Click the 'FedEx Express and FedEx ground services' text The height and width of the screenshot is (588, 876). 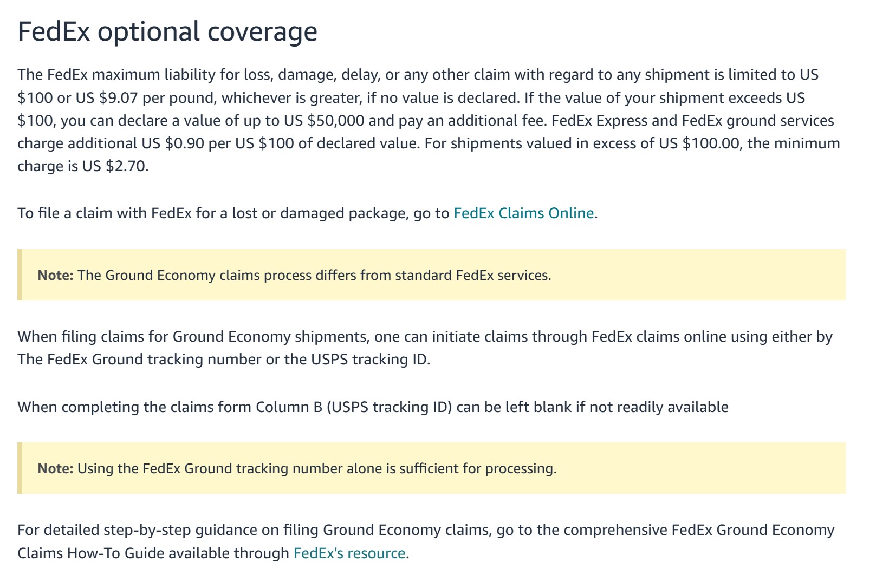(x=693, y=120)
